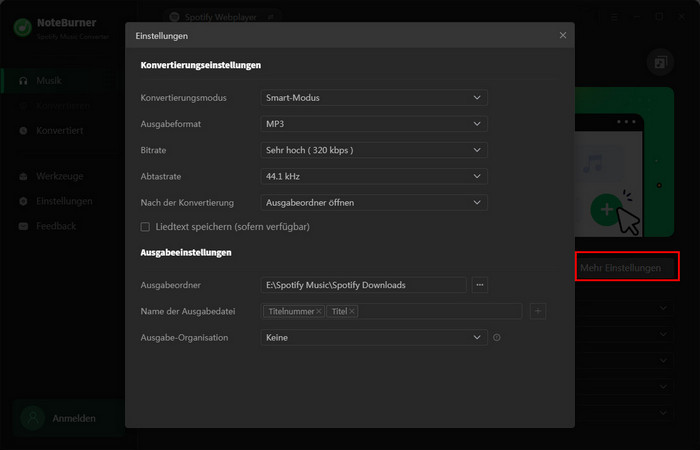Open the Ausgabeformat dropdown showing MP3
Viewport: 700px width, 450px height.
click(x=373, y=124)
